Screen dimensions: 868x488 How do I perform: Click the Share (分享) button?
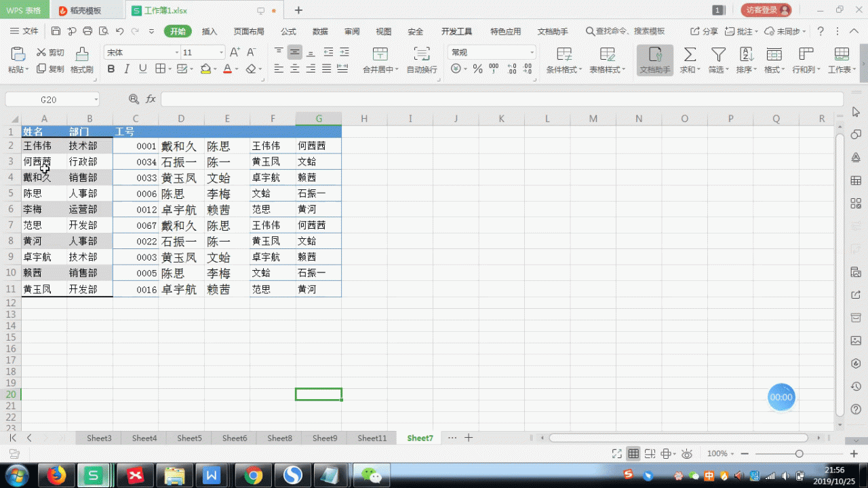[x=704, y=31]
